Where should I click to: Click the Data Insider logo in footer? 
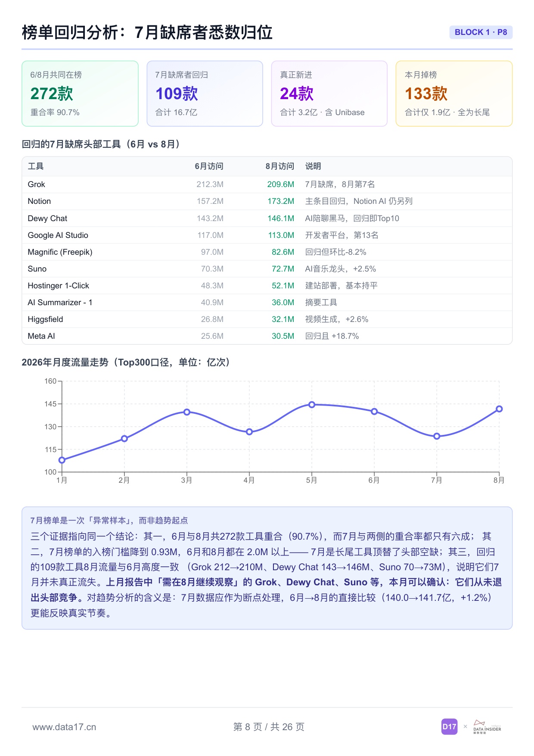[x=487, y=727]
